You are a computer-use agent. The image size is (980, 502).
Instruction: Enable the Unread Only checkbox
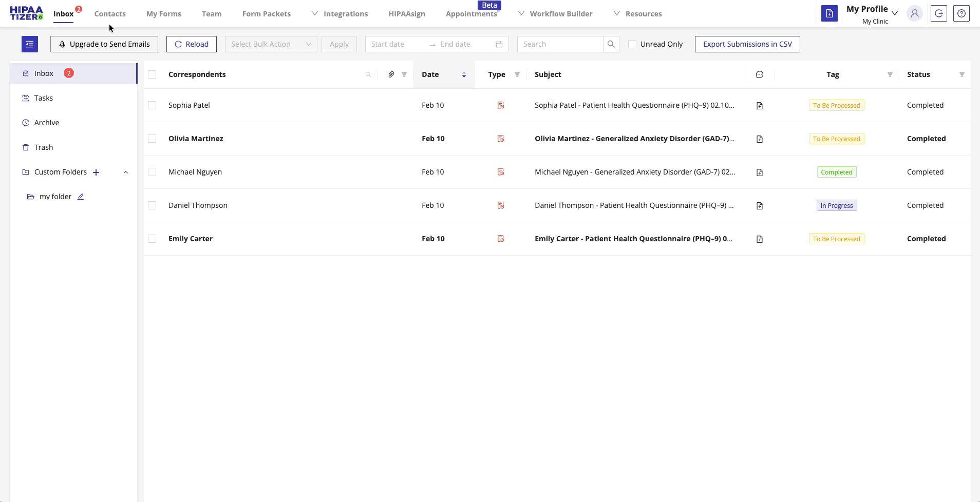pos(632,44)
